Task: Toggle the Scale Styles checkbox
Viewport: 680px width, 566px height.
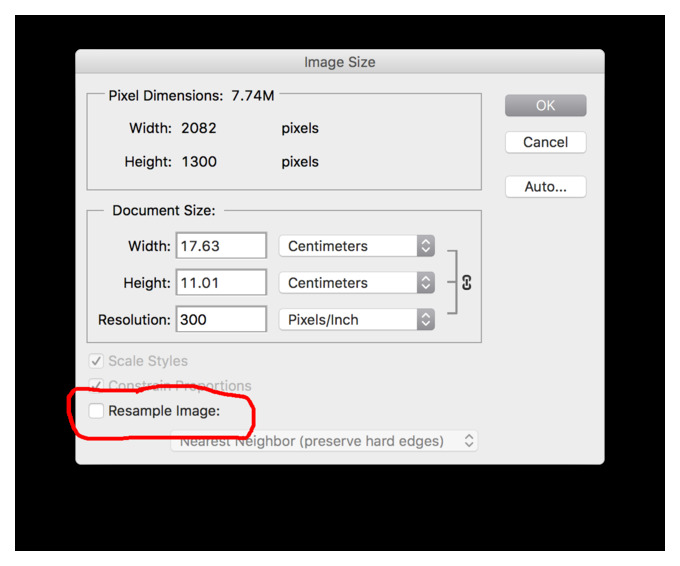Action: tap(96, 361)
